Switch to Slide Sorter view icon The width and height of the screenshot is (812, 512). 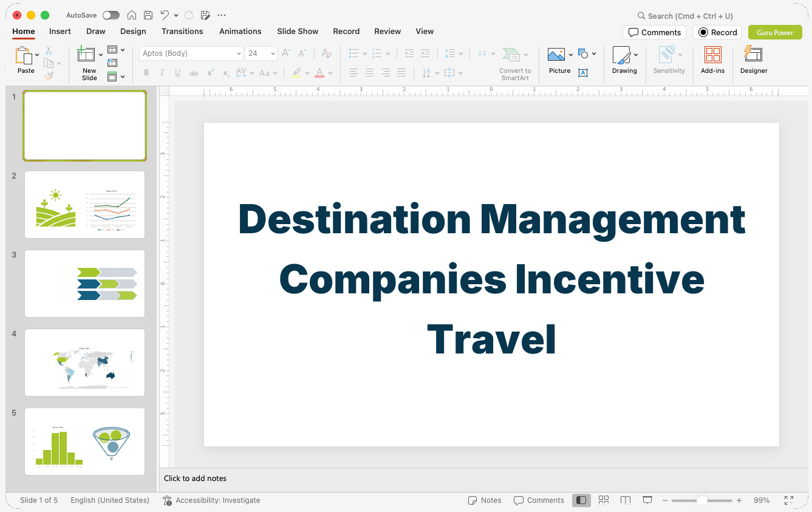click(604, 500)
